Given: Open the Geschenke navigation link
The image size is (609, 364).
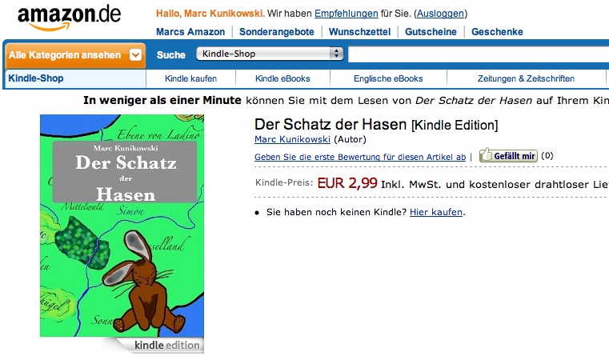Looking at the screenshot, I should (497, 32).
